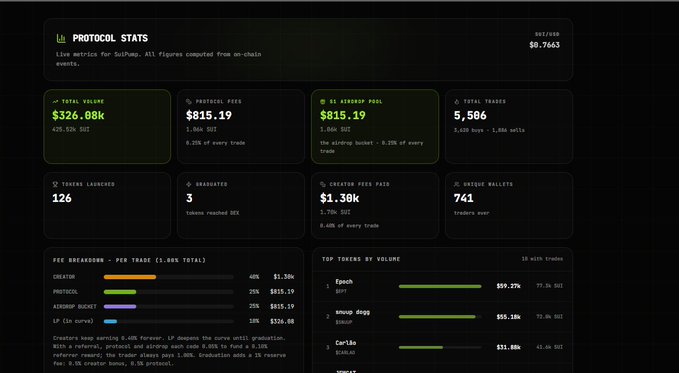Click the 5,506 total trades value
Viewport: 679px width, 373px height.
pos(470,116)
